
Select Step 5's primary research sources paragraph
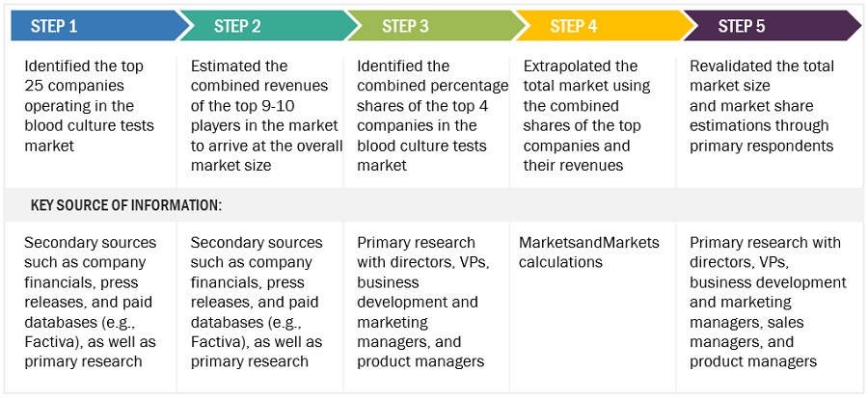(x=767, y=302)
